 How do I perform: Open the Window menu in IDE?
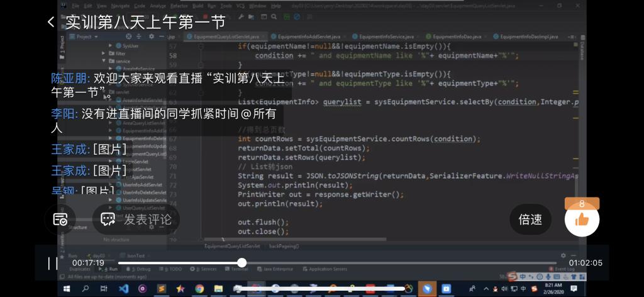click(x=257, y=6)
